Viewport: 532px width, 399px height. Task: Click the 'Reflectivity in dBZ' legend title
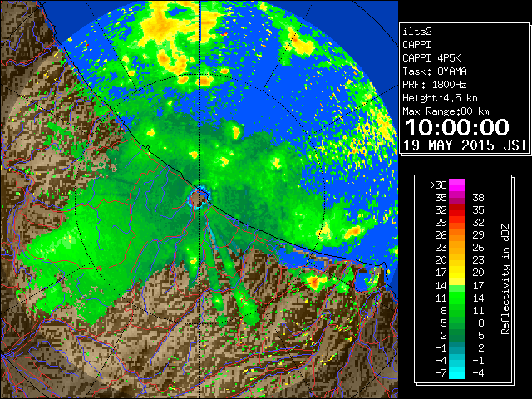(x=505, y=279)
